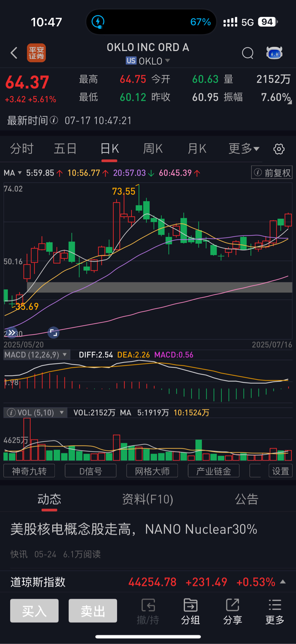This screenshot has height=644, width=296.
Task: Open the 更多 chart period dropdown
Action: [x=244, y=149]
